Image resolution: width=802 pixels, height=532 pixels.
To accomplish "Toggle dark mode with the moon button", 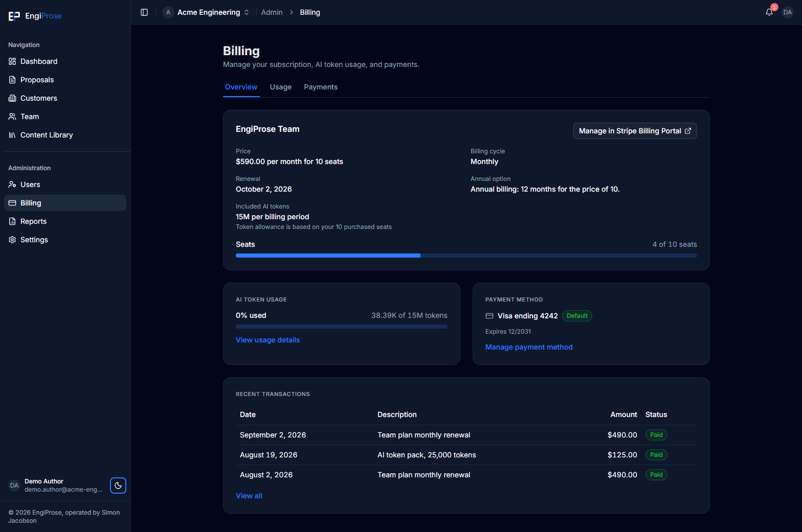I will pyautogui.click(x=118, y=485).
